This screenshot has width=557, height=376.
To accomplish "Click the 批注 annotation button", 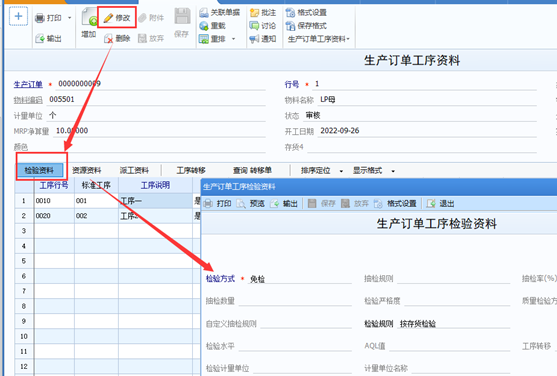I will pos(263,13).
